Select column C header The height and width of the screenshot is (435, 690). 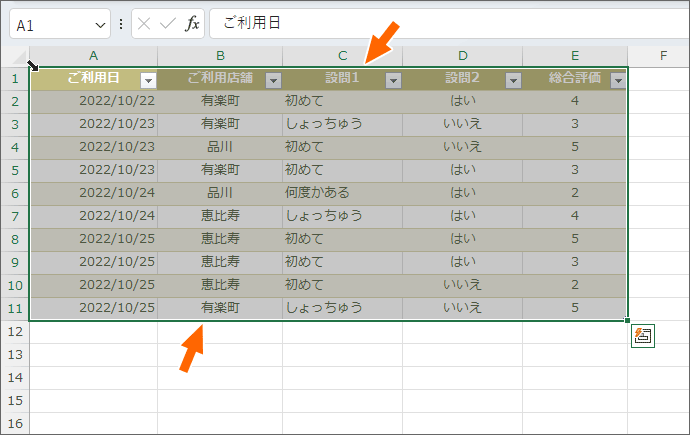(x=342, y=56)
